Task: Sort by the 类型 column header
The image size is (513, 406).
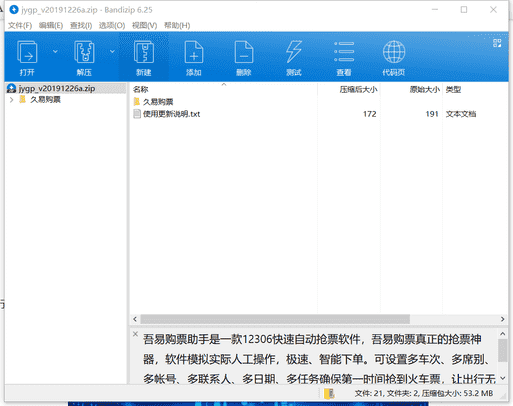Action: click(453, 89)
